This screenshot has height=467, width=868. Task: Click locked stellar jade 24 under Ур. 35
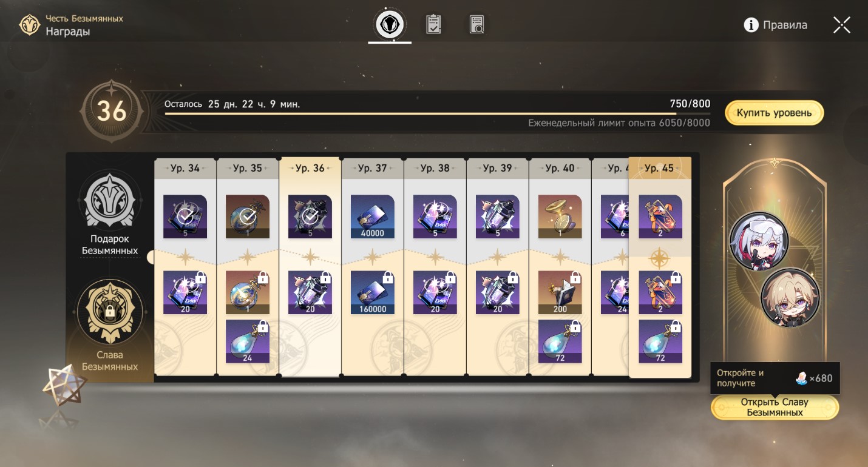pos(248,341)
